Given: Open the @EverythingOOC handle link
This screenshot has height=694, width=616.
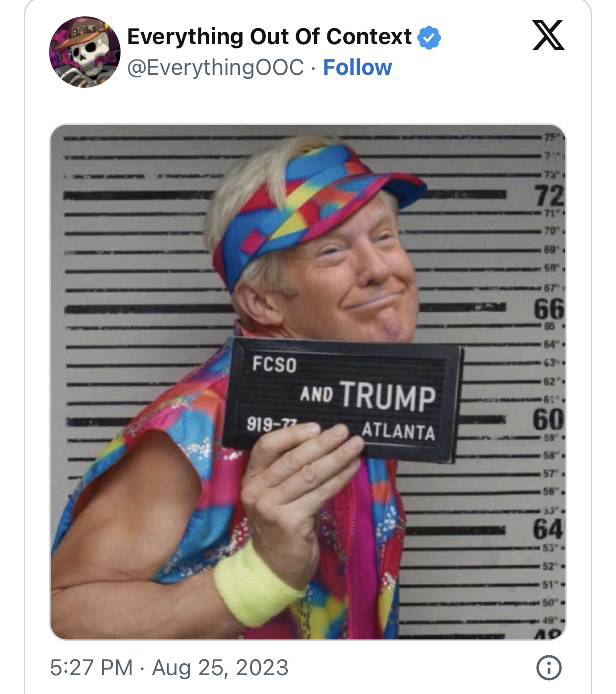Looking at the screenshot, I should click(x=216, y=67).
